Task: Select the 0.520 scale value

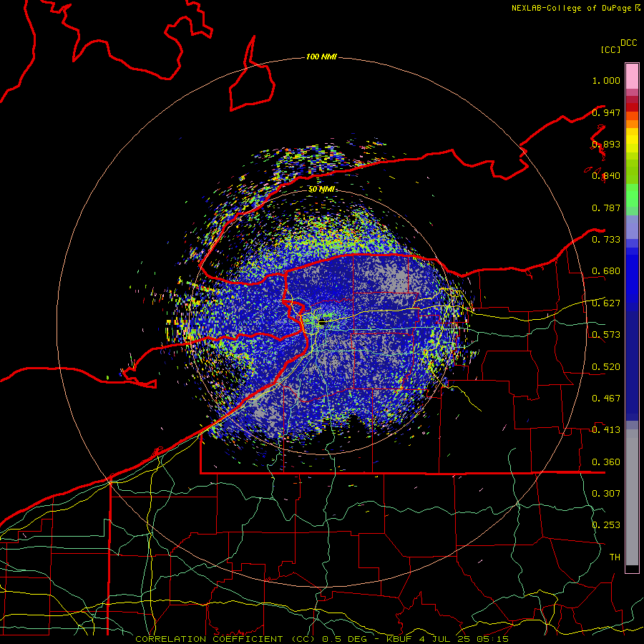Action: [x=606, y=367]
